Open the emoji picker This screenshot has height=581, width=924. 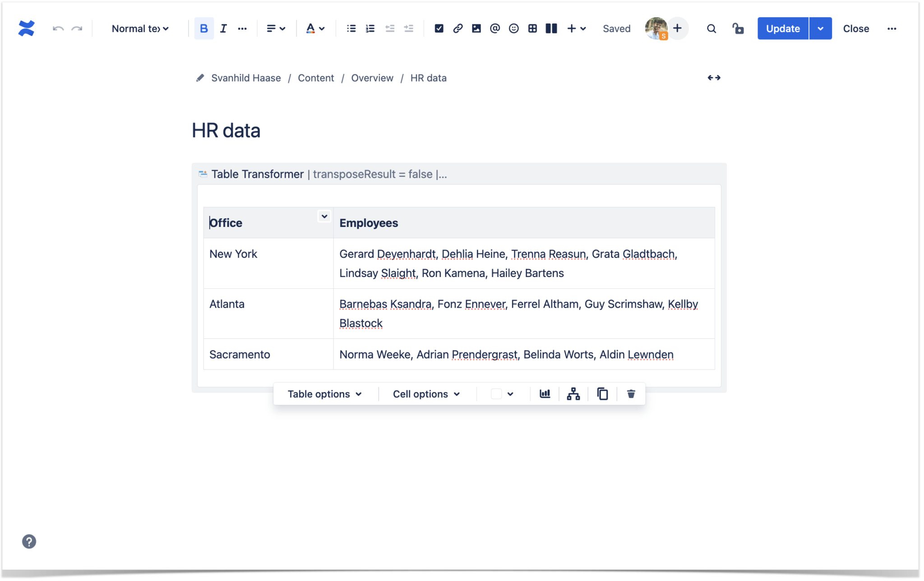pyautogui.click(x=513, y=28)
